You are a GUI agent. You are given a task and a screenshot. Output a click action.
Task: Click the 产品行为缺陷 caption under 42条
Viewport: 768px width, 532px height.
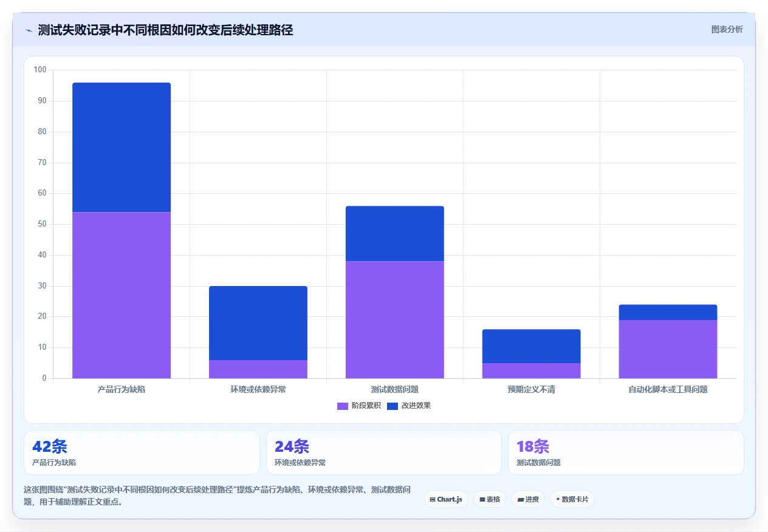[54, 463]
